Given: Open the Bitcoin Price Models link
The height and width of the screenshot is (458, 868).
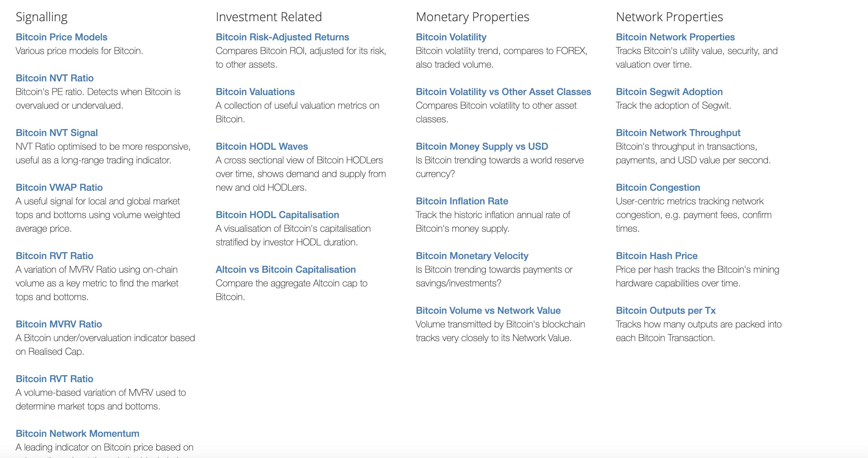Looking at the screenshot, I should (62, 37).
